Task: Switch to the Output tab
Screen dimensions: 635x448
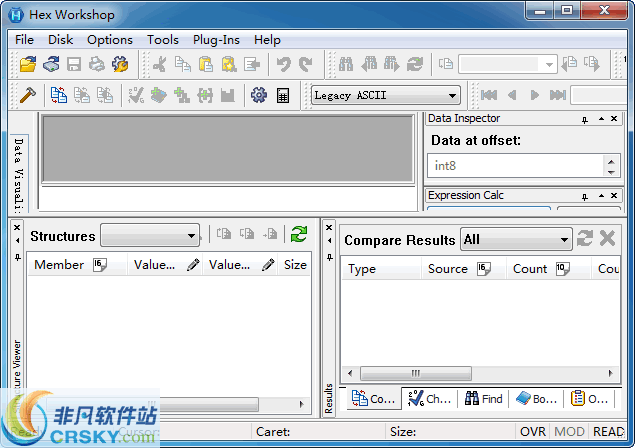Action: pos(589,399)
